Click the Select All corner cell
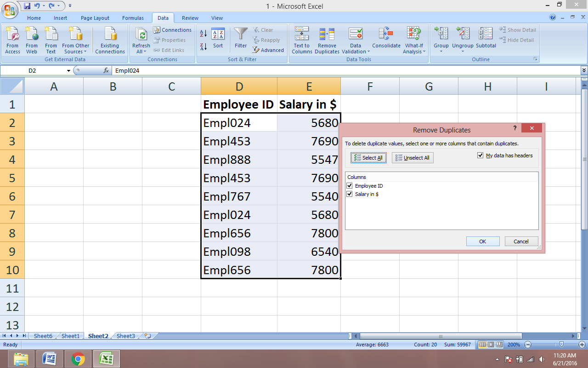 point(12,86)
